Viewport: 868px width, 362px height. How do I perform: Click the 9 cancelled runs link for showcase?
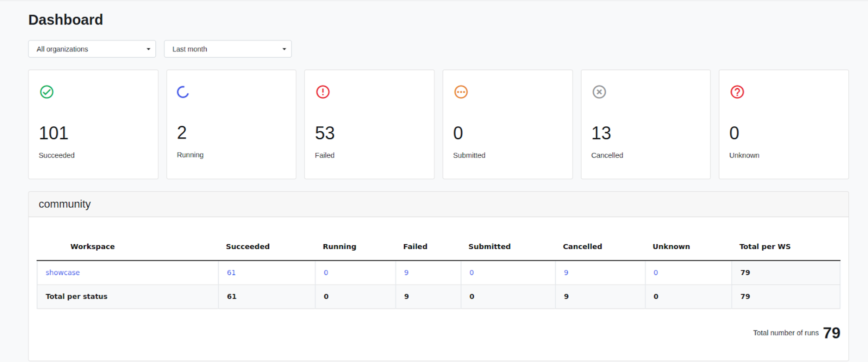[x=566, y=273]
